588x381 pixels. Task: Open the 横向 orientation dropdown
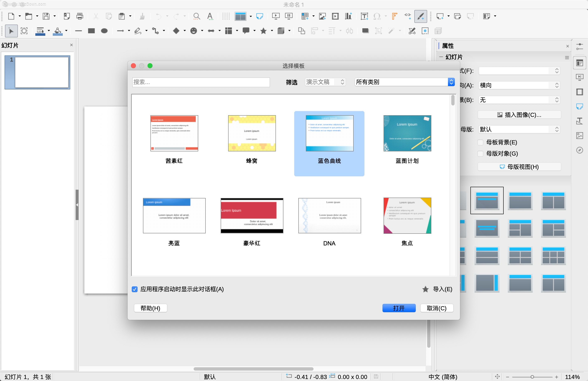[519, 85]
